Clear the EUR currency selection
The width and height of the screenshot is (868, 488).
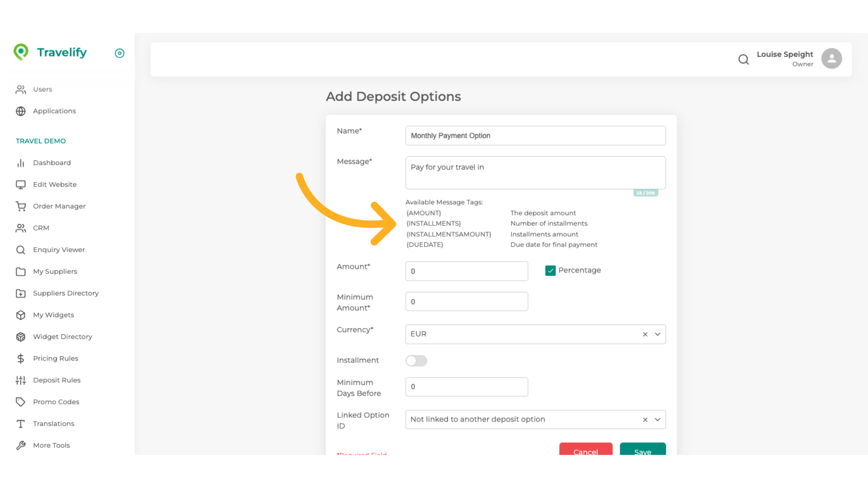tap(645, 334)
